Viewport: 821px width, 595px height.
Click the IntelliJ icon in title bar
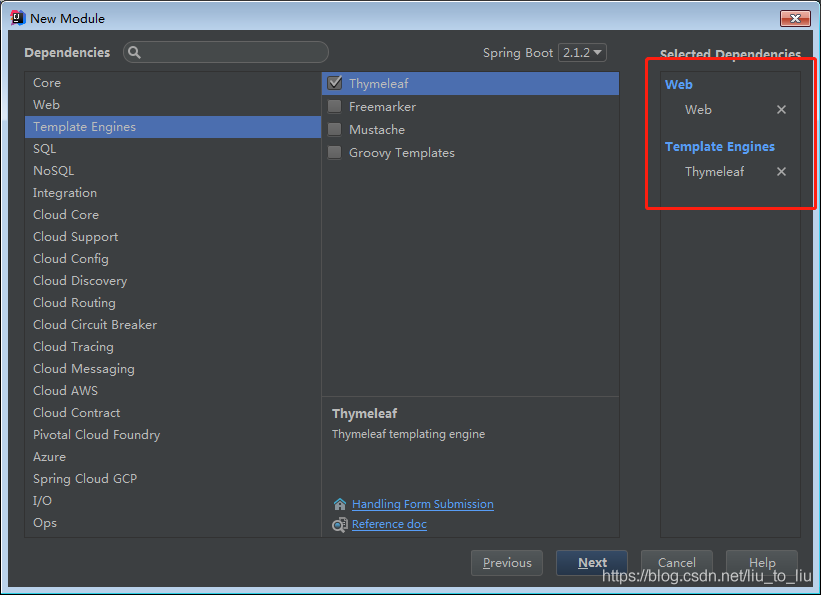pyautogui.click(x=17, y=18)
